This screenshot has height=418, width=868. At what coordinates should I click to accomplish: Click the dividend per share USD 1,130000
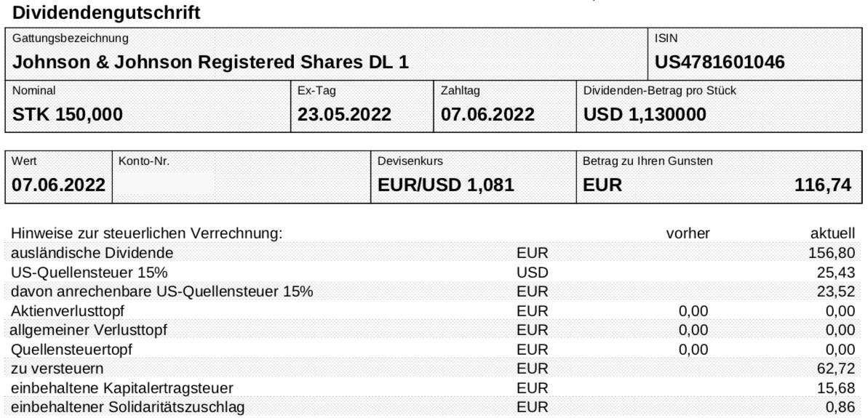click(x=645, y=114)
